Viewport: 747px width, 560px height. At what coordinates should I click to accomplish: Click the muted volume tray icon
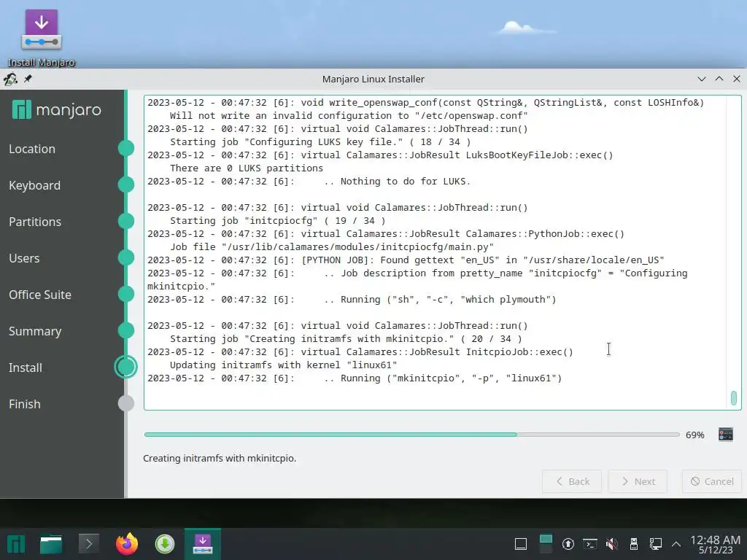[612, 544]
